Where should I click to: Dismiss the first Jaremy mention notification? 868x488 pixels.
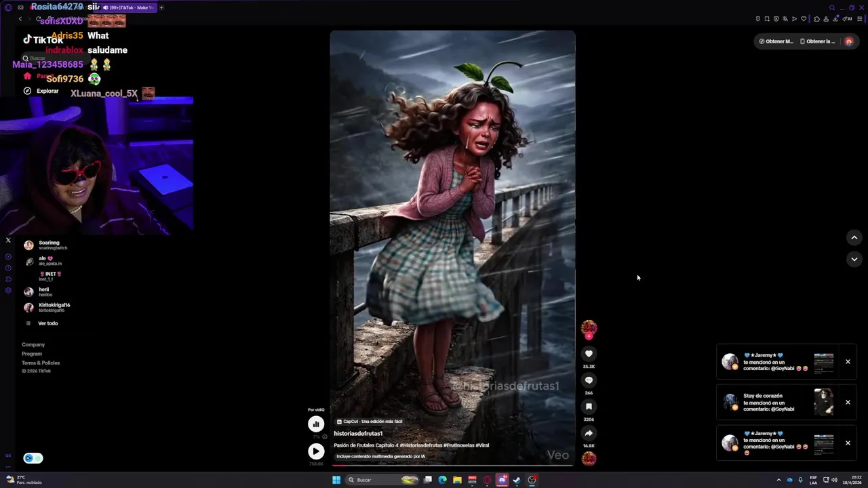848,362
